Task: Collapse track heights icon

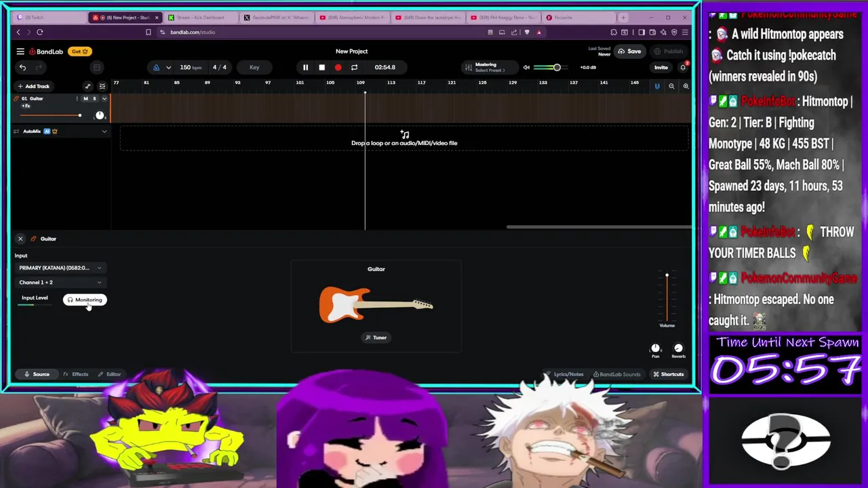Action: [102, 86]
